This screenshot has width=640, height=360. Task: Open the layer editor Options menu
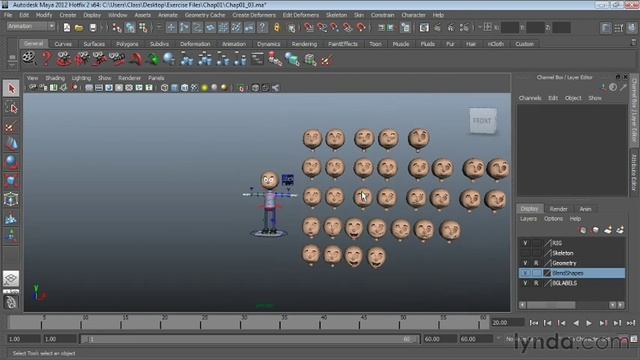coord(553,219)
